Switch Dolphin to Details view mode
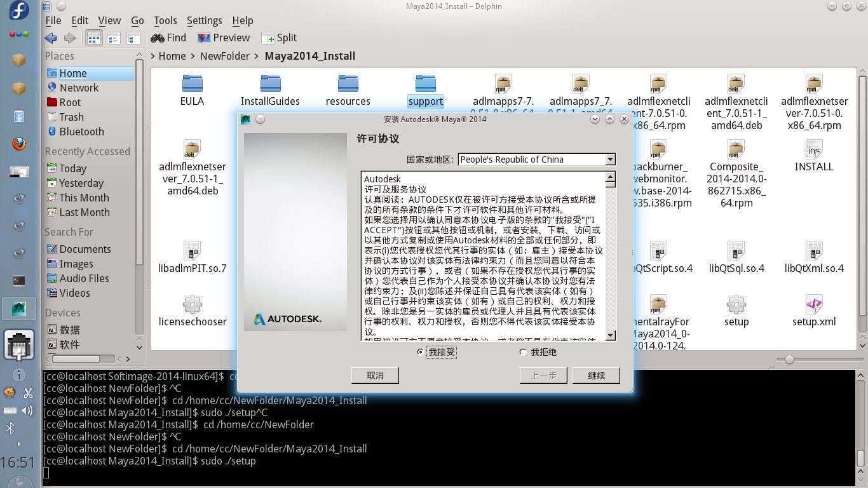 point(133,38)
